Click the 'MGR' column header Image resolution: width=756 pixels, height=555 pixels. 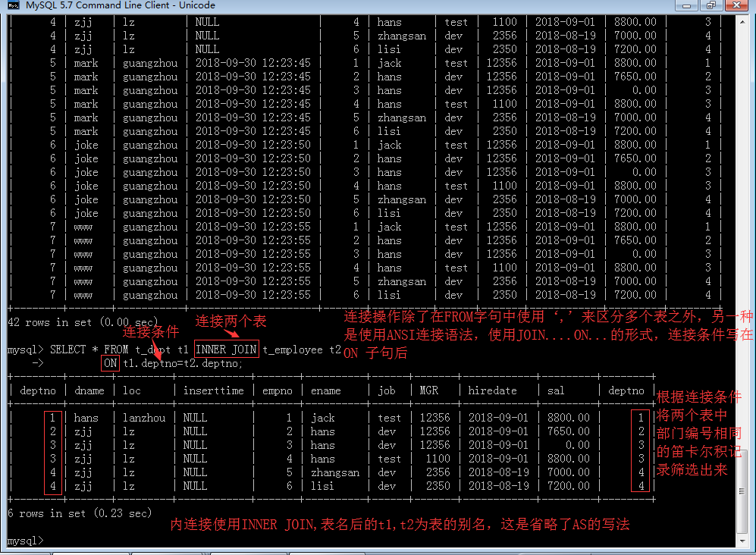tap(428, 390)
